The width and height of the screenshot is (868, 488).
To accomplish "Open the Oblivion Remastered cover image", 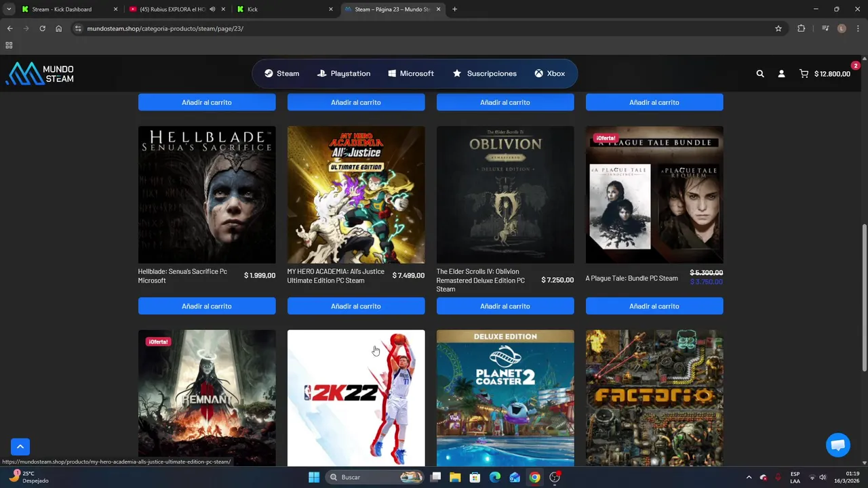I will pos(505,195).
